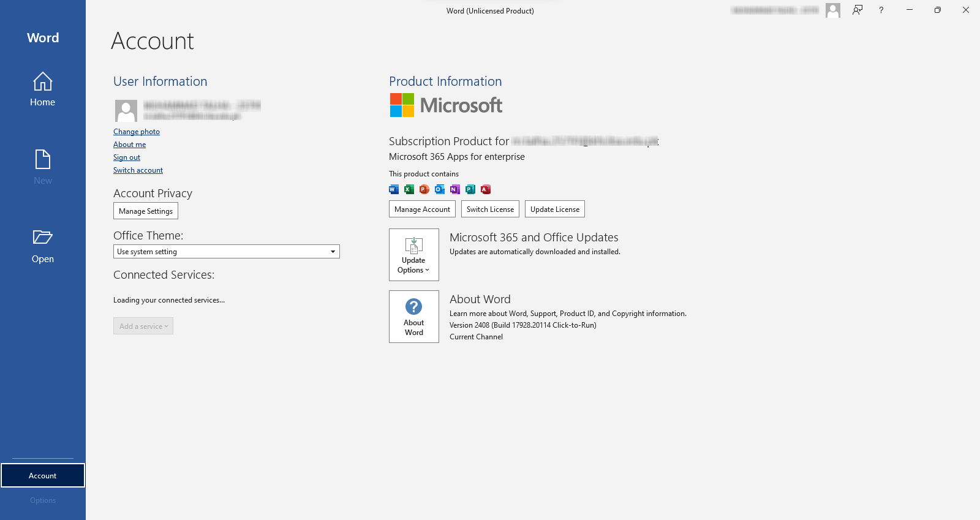
Task: Minimize the Word window
Action: [910, 10]
